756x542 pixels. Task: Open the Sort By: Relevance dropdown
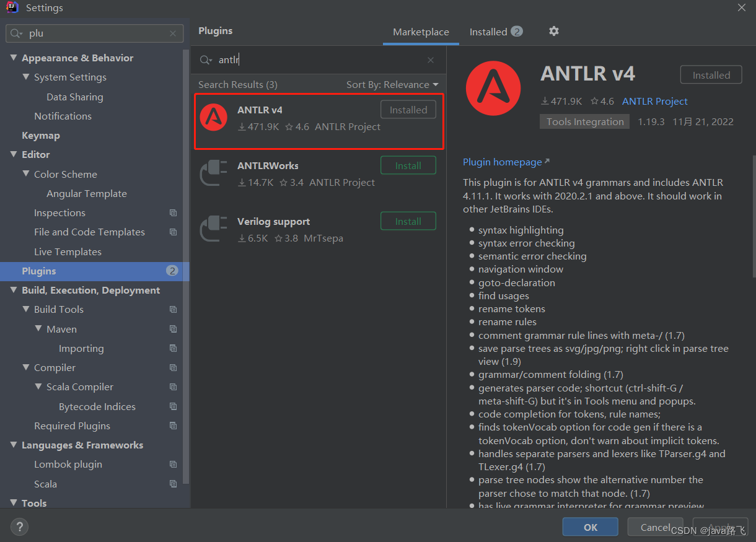(392, 85)
